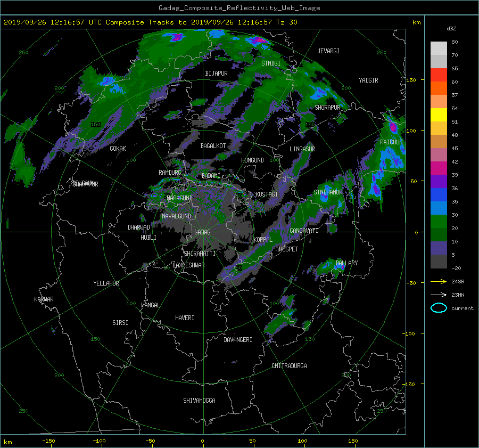Click the SHIVAMOGGA city label
The image size is (479, 448).
click(199, 401)
